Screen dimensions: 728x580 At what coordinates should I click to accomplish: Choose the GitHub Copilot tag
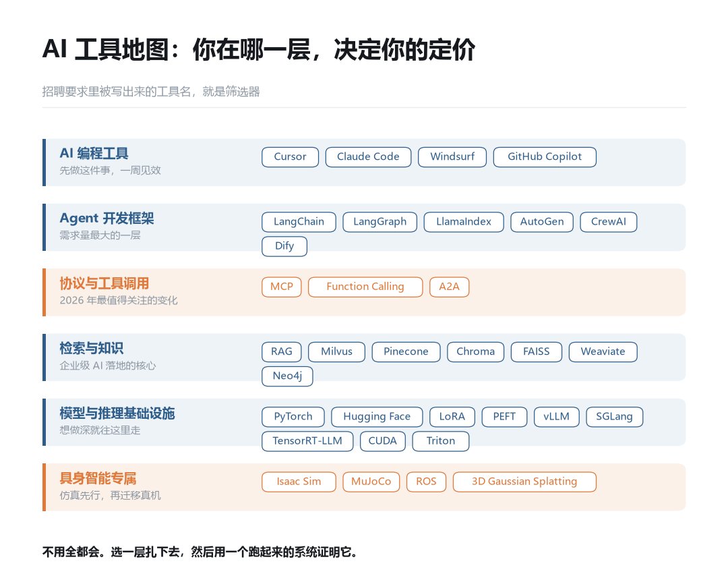click(x=545, y=157)
